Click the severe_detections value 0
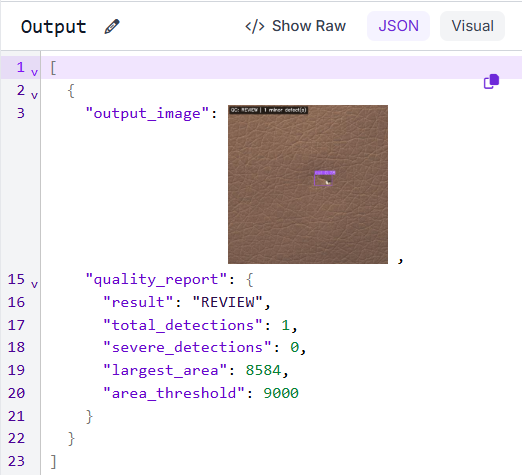522x475 pixels. pyautogui.click(x=294, y=348)
